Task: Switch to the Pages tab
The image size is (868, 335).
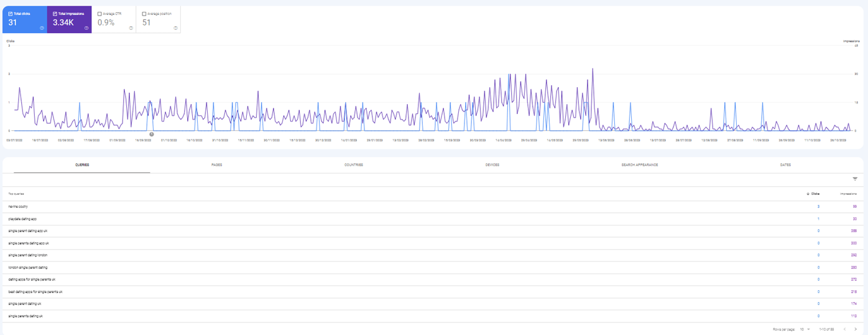Action: (x=216, y=165)
